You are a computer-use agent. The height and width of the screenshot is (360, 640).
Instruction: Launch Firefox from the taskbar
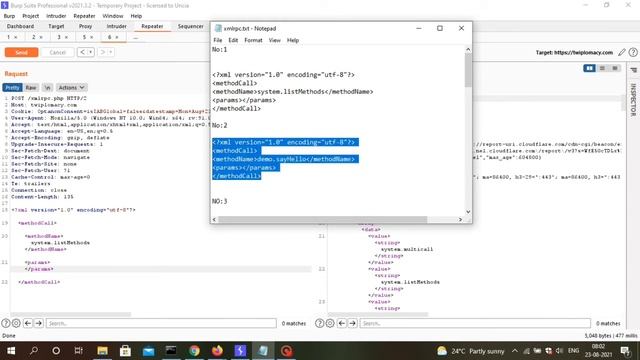pos(218,351)
